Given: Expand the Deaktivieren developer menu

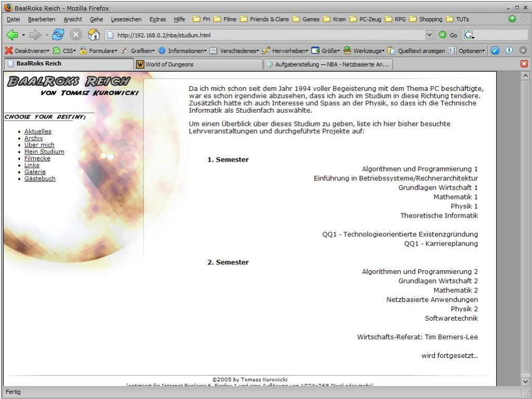Looking at the screenshot, I should coord(27,51).
